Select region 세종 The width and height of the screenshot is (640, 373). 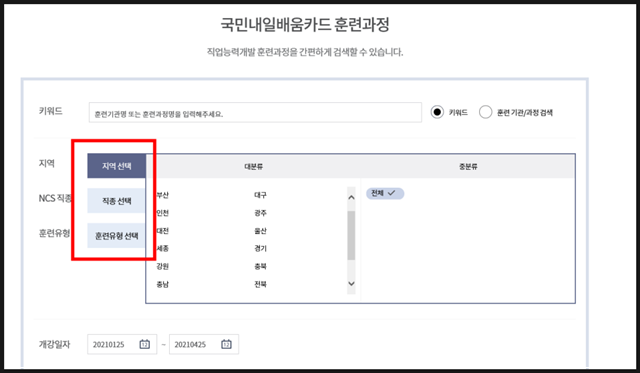tap(162, 248)
